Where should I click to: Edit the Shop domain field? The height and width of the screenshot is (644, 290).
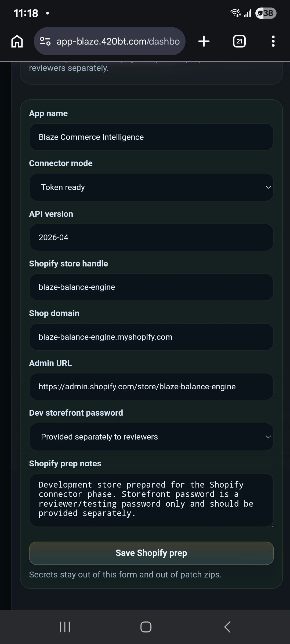coord(151,337)
